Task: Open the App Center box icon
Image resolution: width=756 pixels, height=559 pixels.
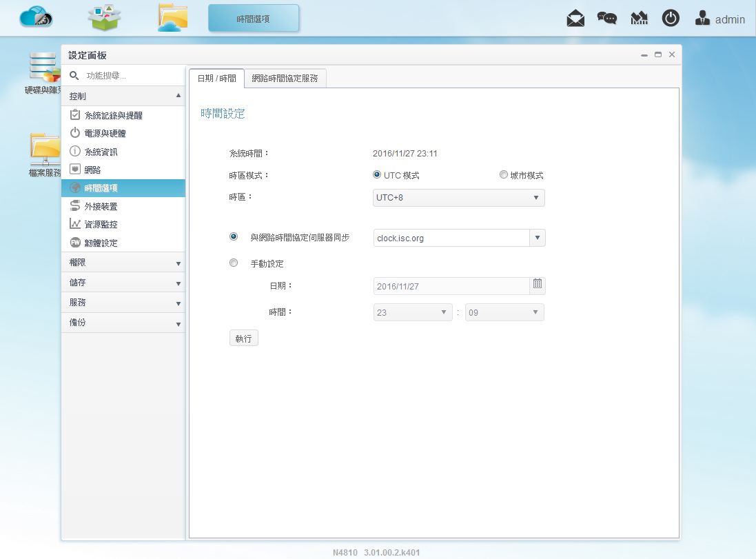Action: point(104,17)
